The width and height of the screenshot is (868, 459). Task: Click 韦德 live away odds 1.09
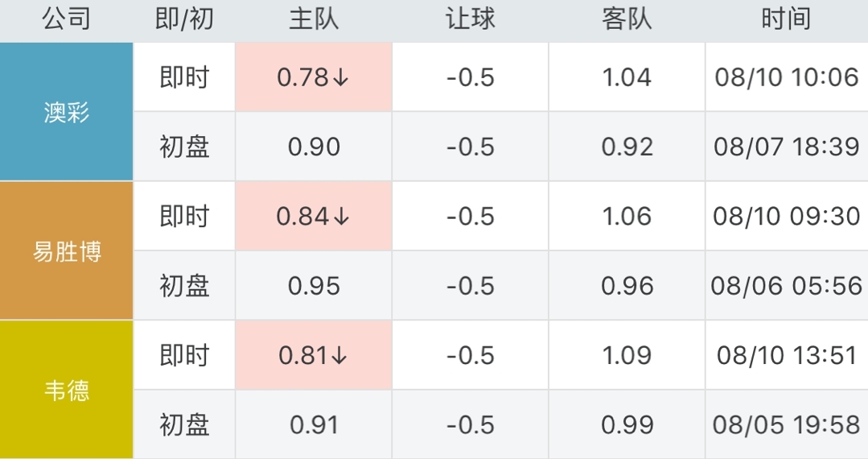pyautogui.click(x=627, y=355)
